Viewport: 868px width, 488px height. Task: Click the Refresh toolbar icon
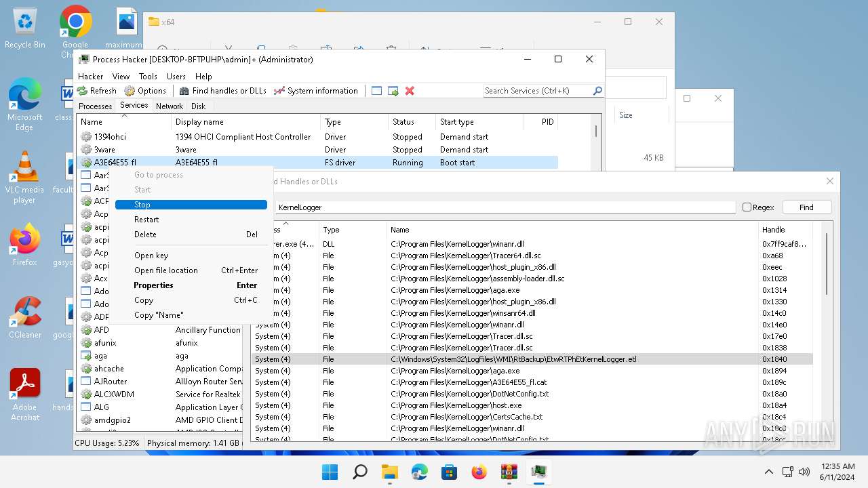click(82, 91)
